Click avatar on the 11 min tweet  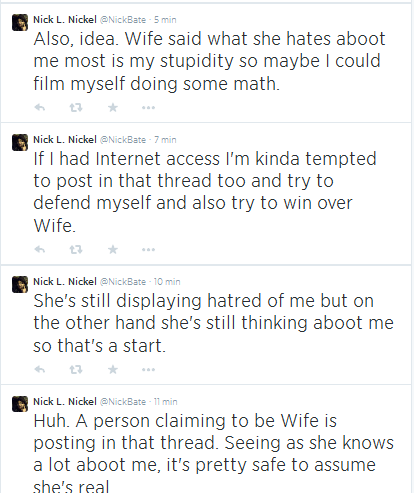20,404
